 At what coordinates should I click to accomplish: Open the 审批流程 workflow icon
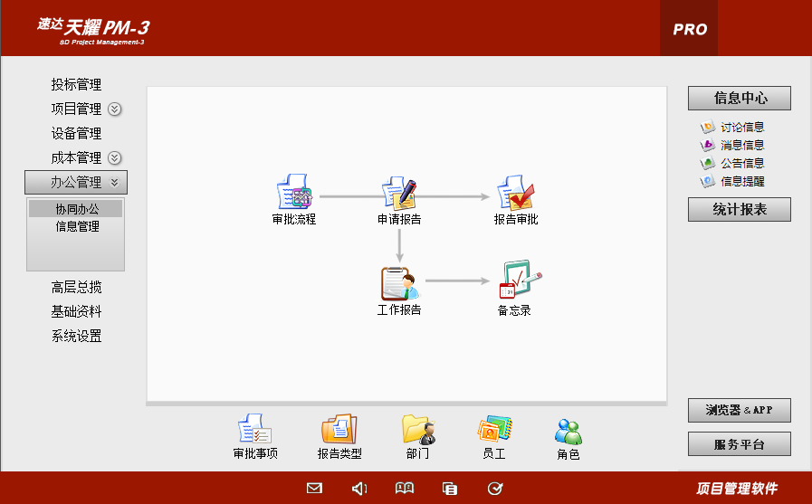point(294,194)
